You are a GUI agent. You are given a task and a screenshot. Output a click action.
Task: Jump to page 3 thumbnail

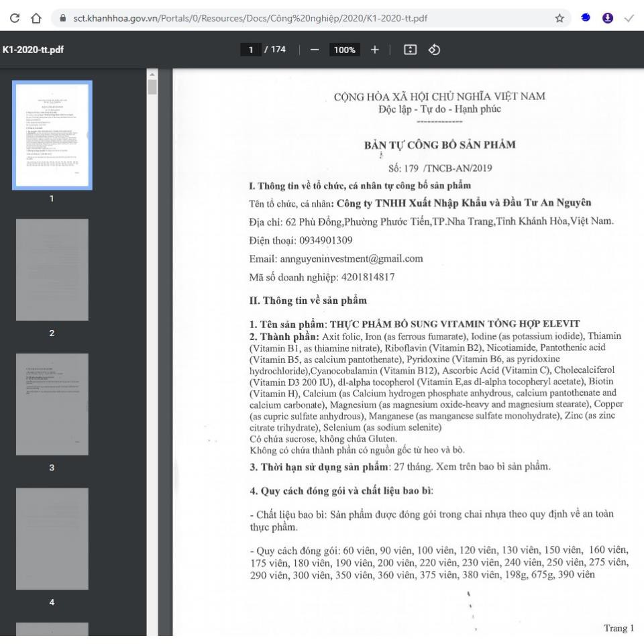pyautogui.click(x=52, y=404)
